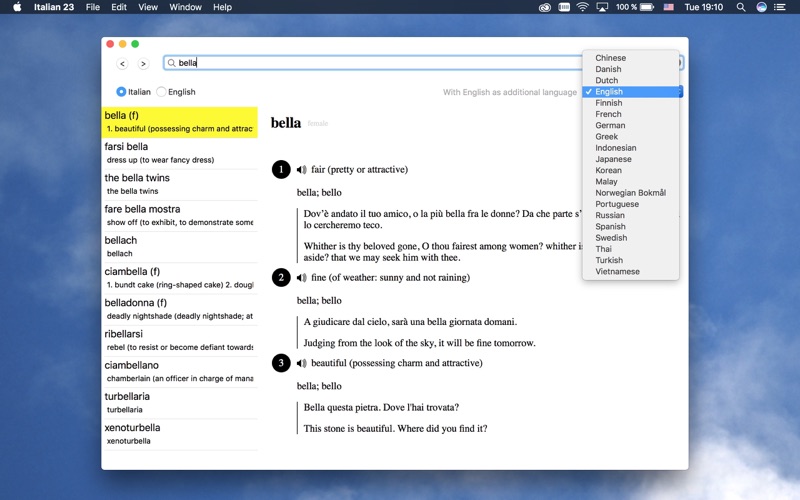The image size is (800, 500).
Task: Select the 'ribellarsi' result
Action: point(180,340)
